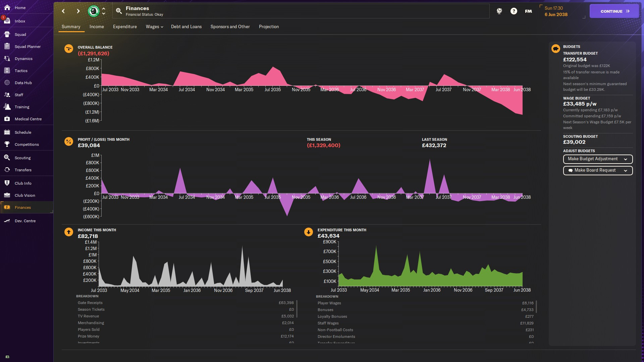
Task: Open the Medical Centre sidebar icon
Action: click(7, 119)
